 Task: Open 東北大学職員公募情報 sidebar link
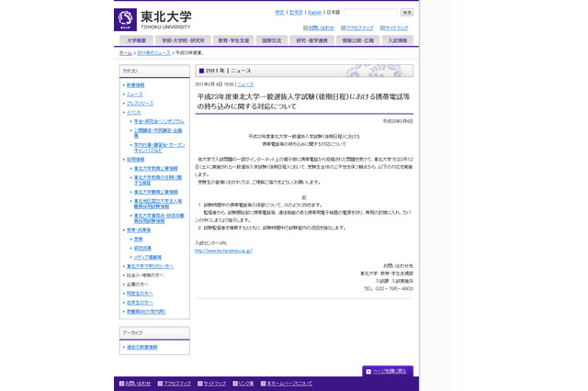click(x=156, y=192)
